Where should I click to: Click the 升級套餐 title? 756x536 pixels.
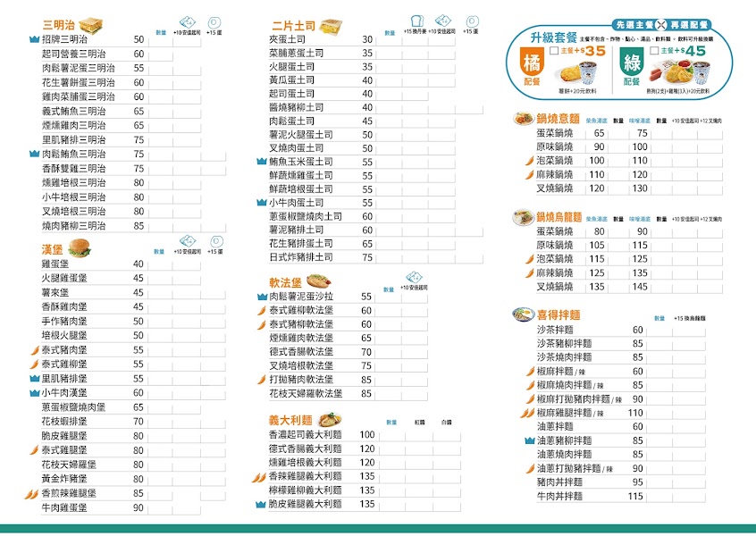(554, 38)
